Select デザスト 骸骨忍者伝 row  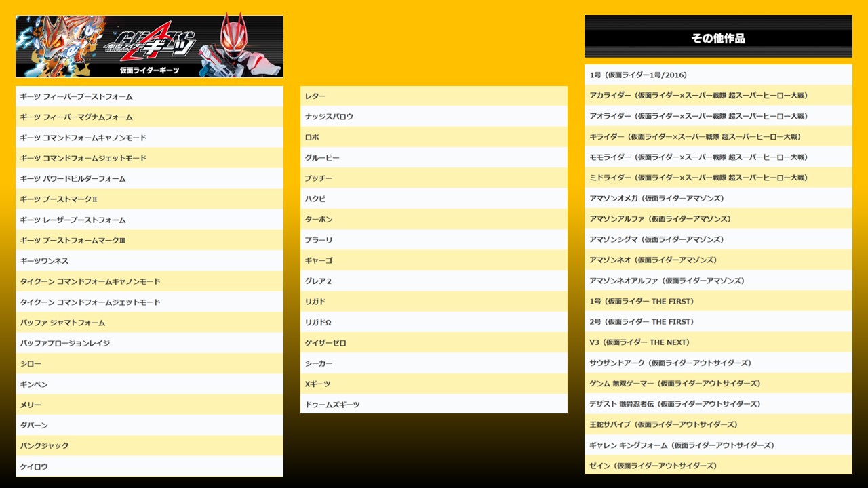718,404
